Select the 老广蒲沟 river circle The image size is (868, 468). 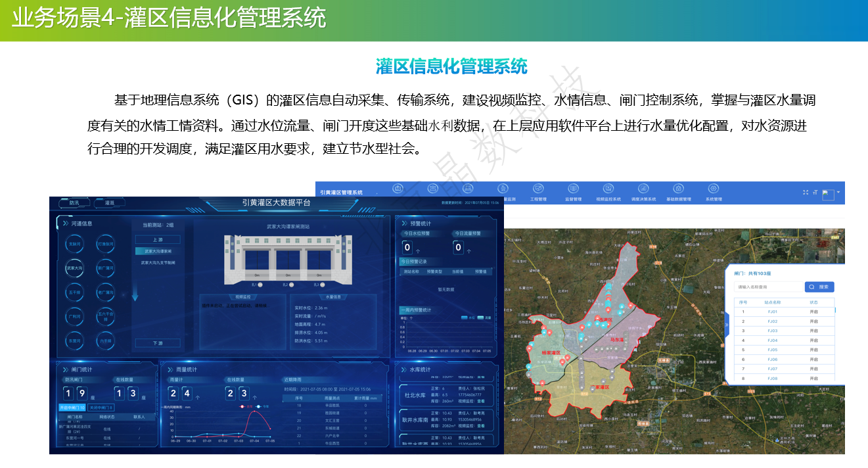pyautogui.click(x=105, y=292)
